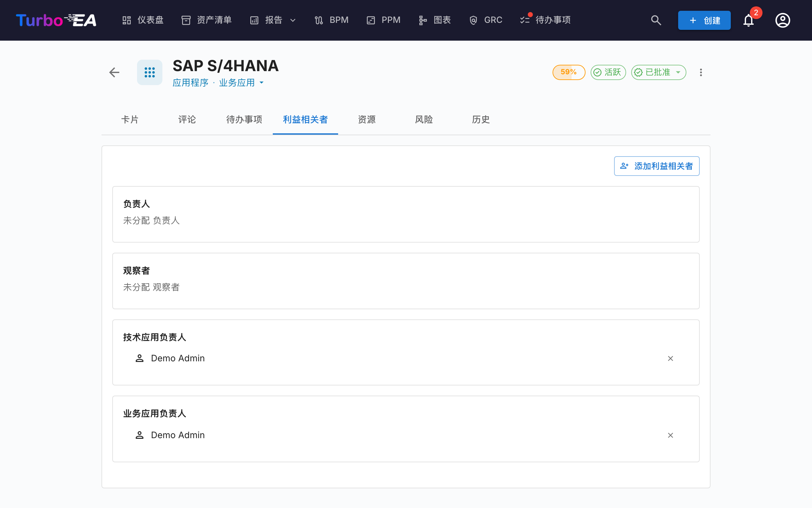Click the 技术应用负责人 heading
Viewport: 812px width, 508px height.
coord(155,337)
